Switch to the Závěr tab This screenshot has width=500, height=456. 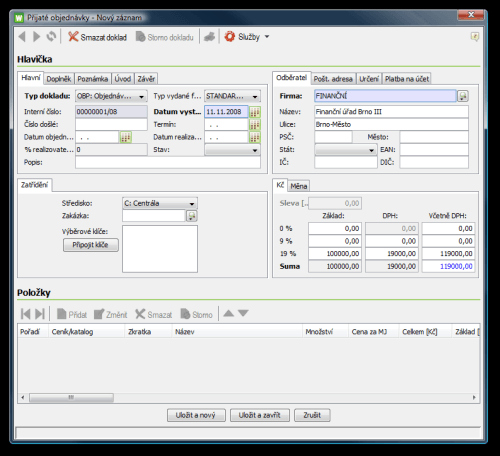[x=146, y=79]
